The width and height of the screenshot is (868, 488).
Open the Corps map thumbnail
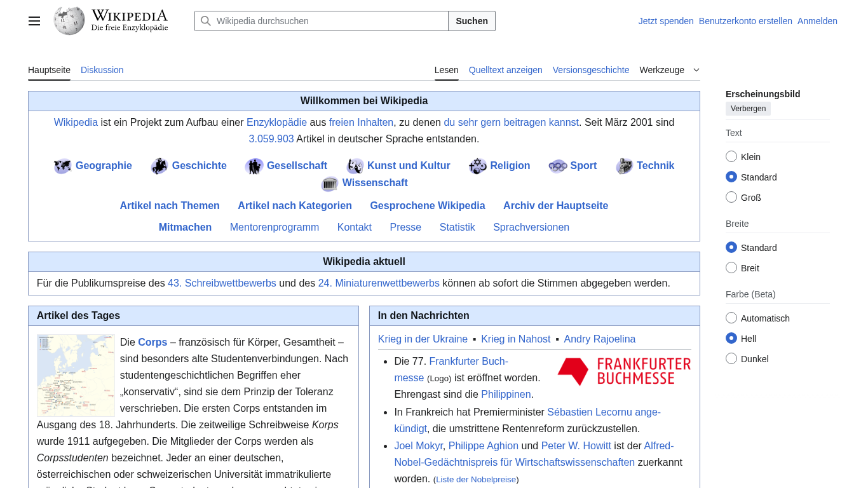pyautogui.click(x=76, y=376)
